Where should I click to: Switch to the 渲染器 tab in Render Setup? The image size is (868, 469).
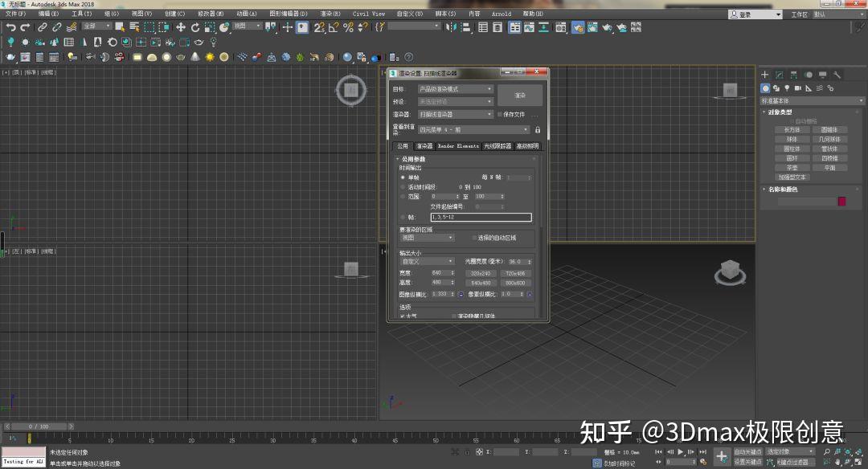tap(424, 147)
